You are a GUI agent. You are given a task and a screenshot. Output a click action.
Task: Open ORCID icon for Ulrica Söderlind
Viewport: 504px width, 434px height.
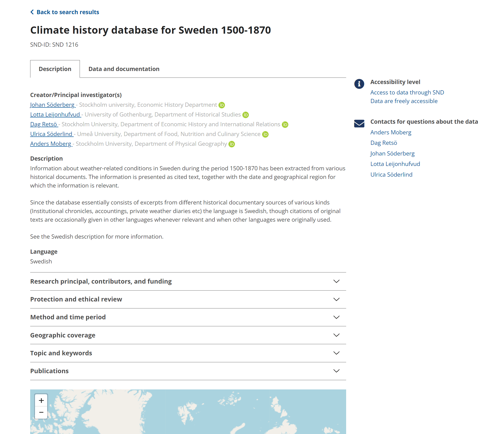tap(265, 134)
